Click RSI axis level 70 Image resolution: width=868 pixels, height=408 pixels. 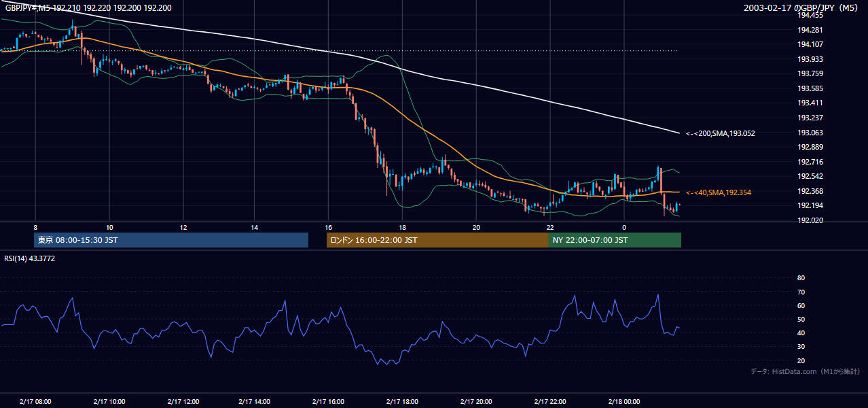pyautogui.click(x=801, y=292)
